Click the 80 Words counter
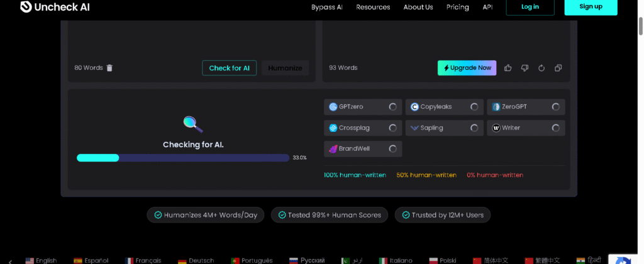 point(88,68)
